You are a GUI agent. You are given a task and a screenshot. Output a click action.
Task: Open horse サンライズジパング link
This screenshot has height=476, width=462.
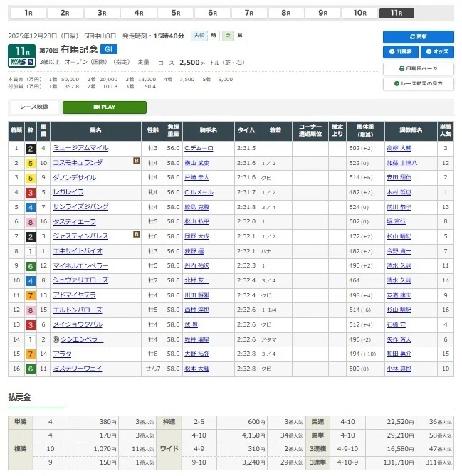(x=80, y=207)
